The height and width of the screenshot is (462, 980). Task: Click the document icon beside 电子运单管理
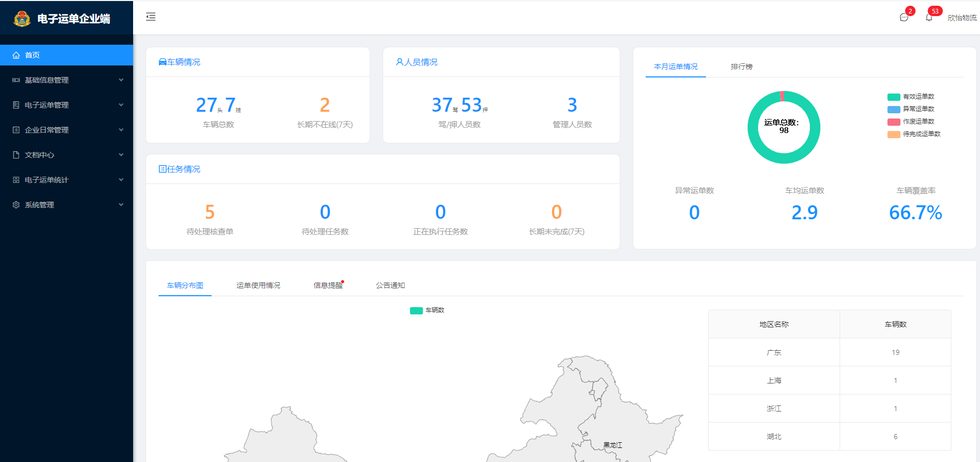pyautogui.click(x=16, y=105)
